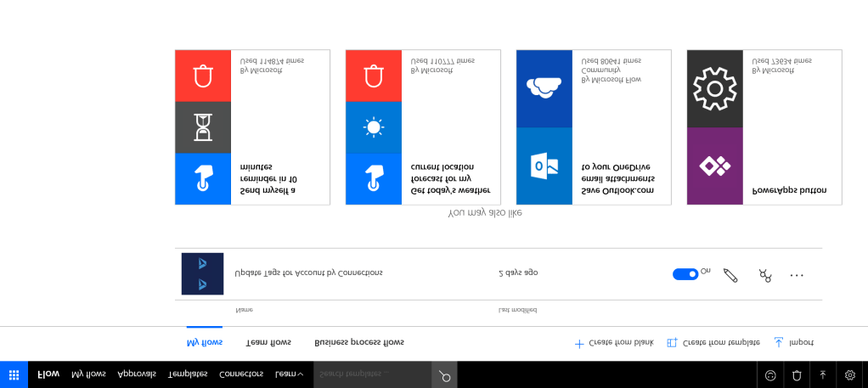Open the more options ellipsis for the flow
Image resolution: width=868 pixels, height=388 pixels.
[797, 275]
